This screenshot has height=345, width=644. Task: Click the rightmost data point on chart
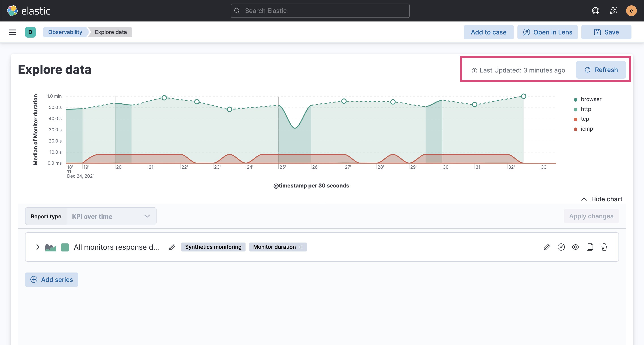coord(523,96)
